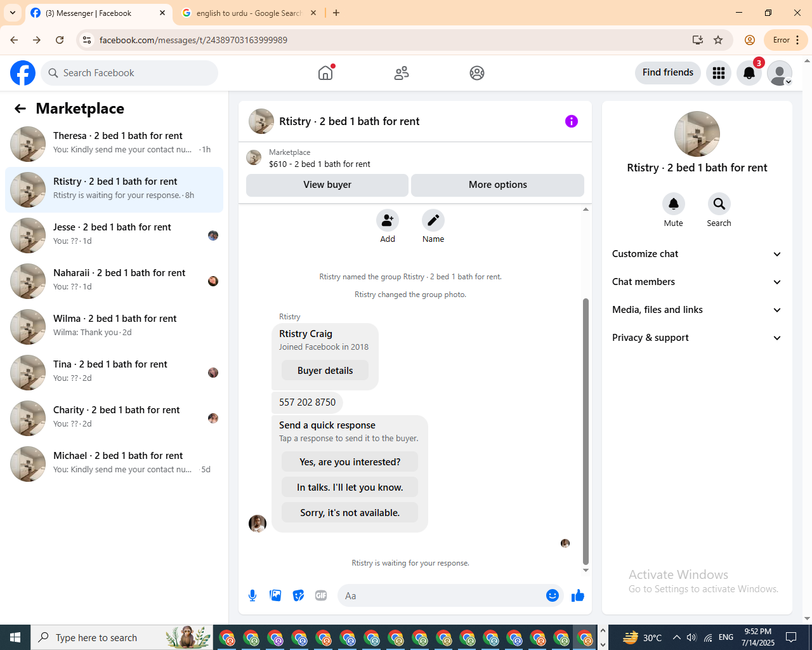812x650 pixels.
Task: Click the taskbar search box
Action: 122,637
